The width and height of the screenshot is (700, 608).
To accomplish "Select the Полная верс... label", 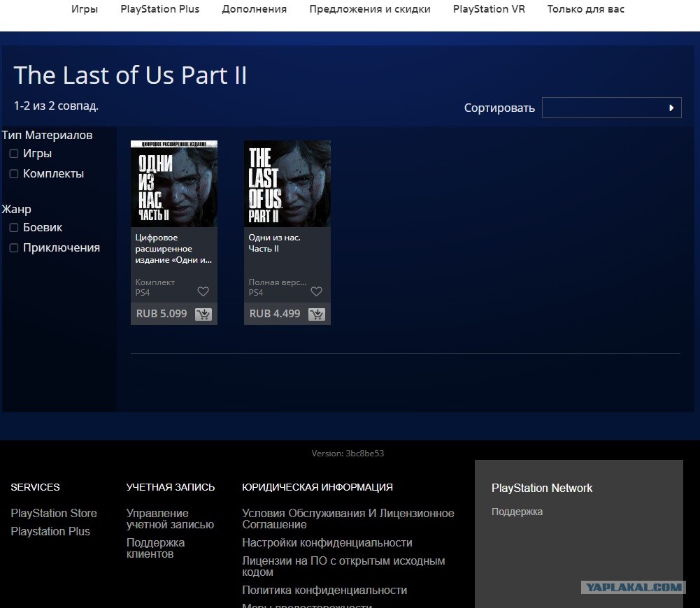I will click(x=278, y=282).
